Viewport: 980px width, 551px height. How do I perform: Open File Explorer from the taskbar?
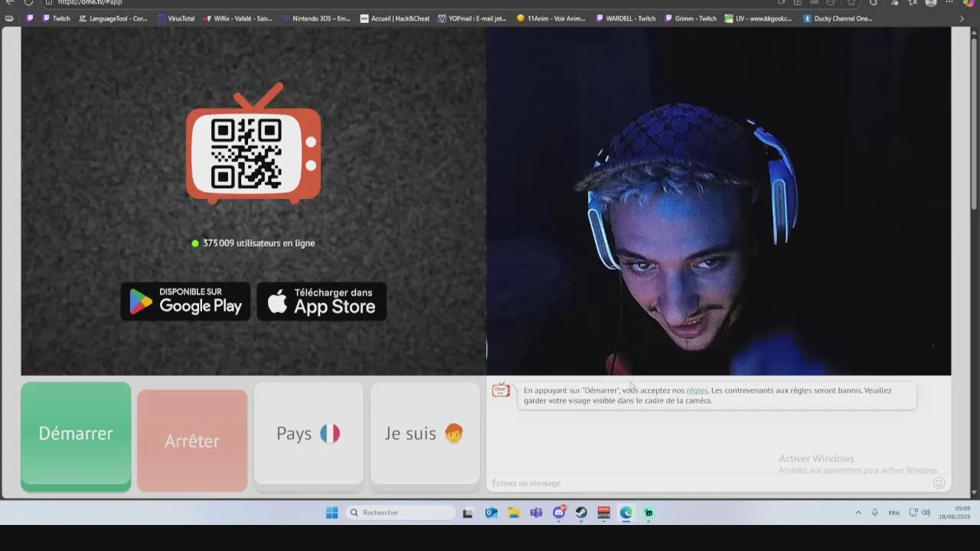pos(514,513)
